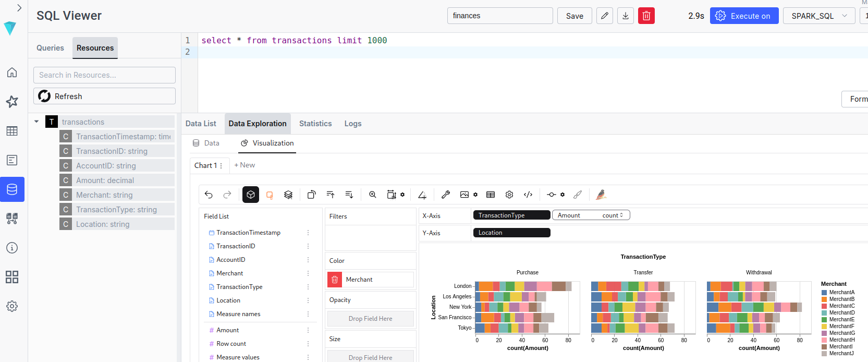Click the pencil edit icon beside Save
This screenshot has width=868, height=362.
605,16
